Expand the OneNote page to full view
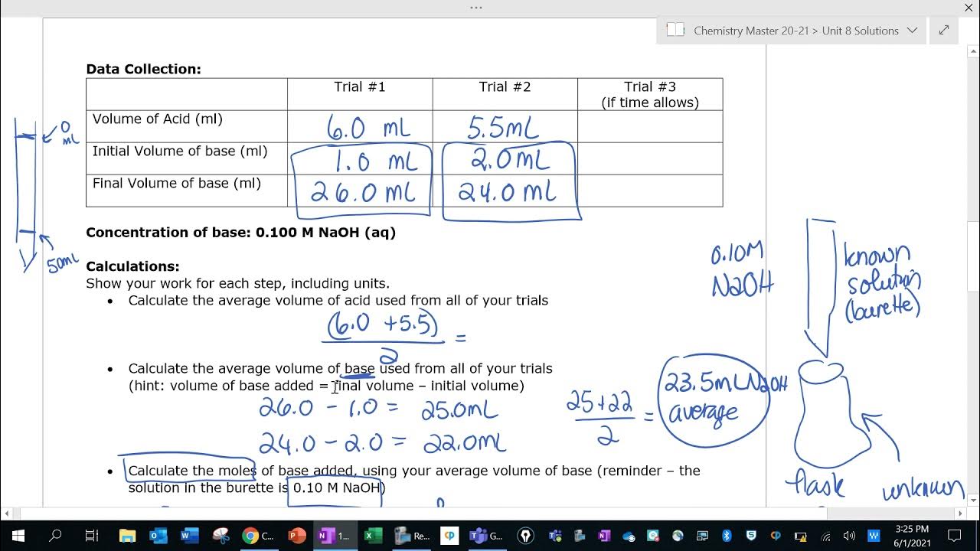Viewport: 980px width, 551px height. (x=944, y=31)
